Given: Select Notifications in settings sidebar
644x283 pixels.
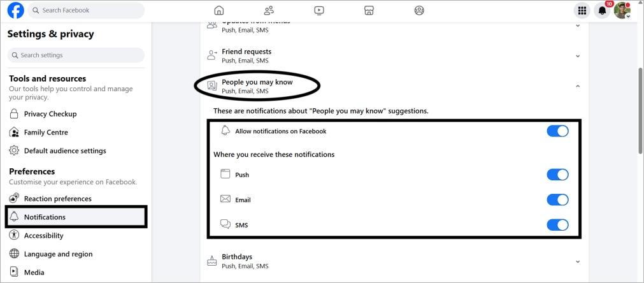Looking at the screenshot, I should pyautogui.click(x=45, y=217).
